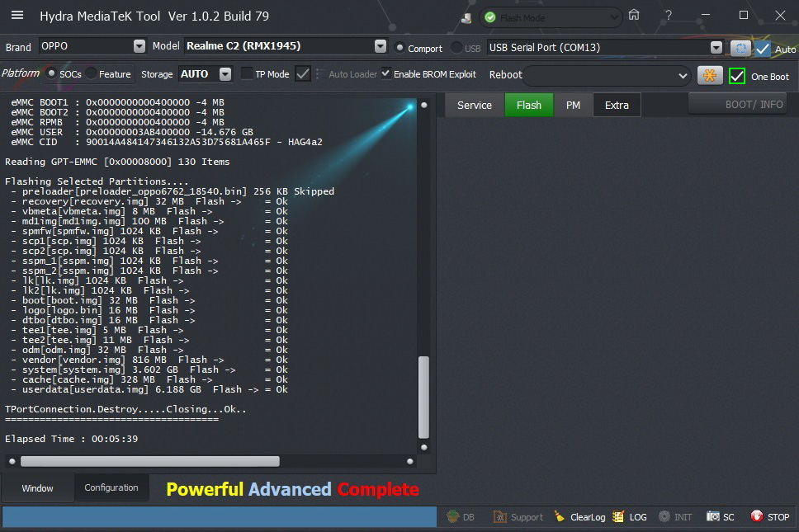The image size is (799, 532).
Task: Click the log horizontal scrollbar thumb
Action: coord(150,461)
